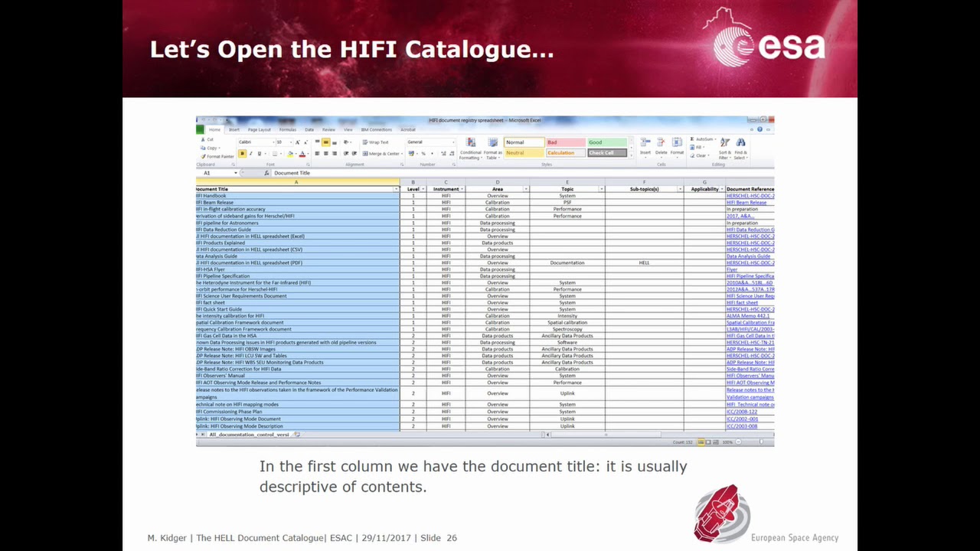Image resolution: width=980 pixels, height=551 pixels.
Task: Click the Decrease Decimal icon
Action: pos(452,154)
